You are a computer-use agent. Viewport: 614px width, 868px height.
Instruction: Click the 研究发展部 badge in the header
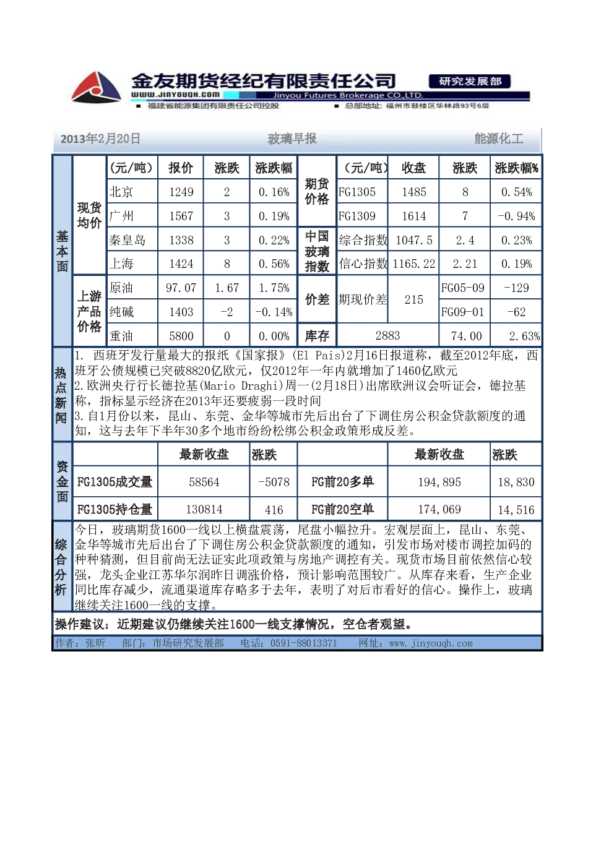pos(470,81)
